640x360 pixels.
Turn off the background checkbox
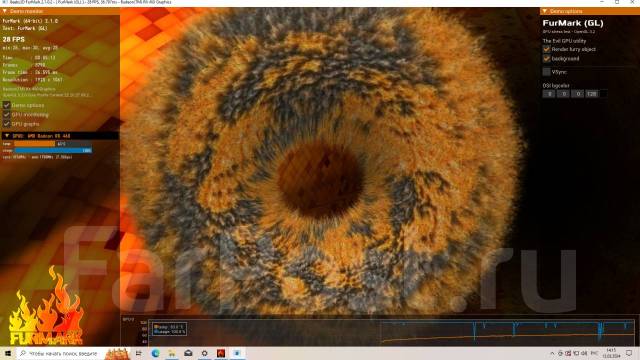tap(547, 59)
